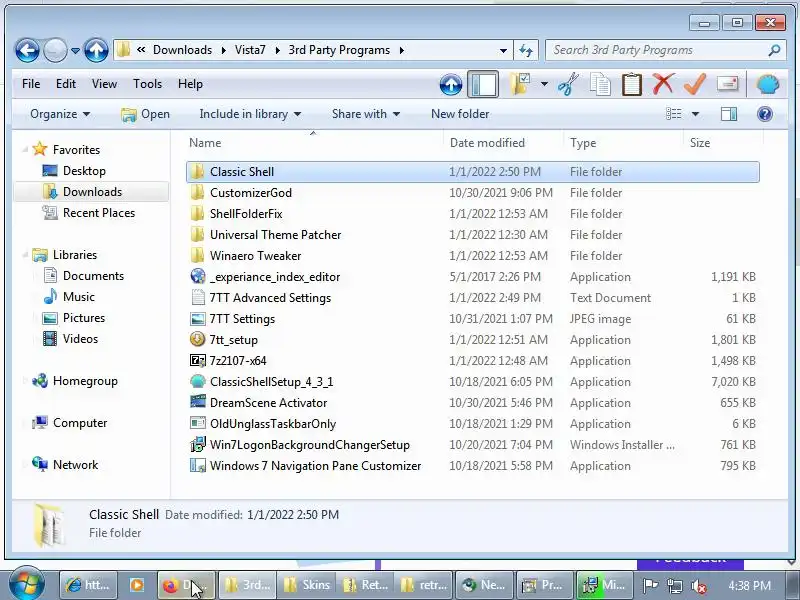Sort by the Size column header
Viewport: 800px width, 600px height.
pyautogui.click(x=723, y=143)
